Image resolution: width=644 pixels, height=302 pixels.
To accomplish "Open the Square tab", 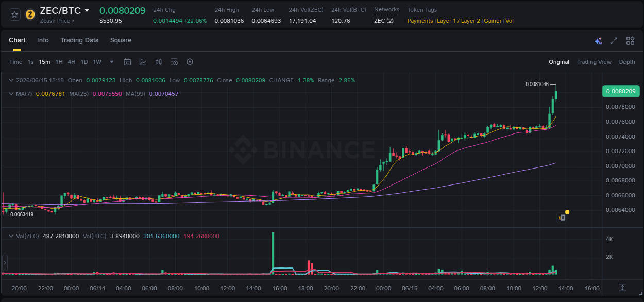I will click(x=121, y=40).
